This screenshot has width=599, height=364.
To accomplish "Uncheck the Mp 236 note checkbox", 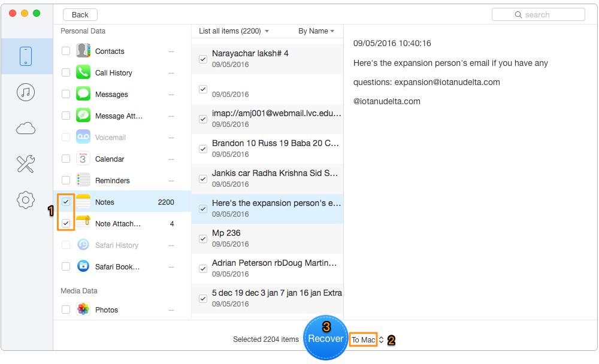I will [203, 239].
